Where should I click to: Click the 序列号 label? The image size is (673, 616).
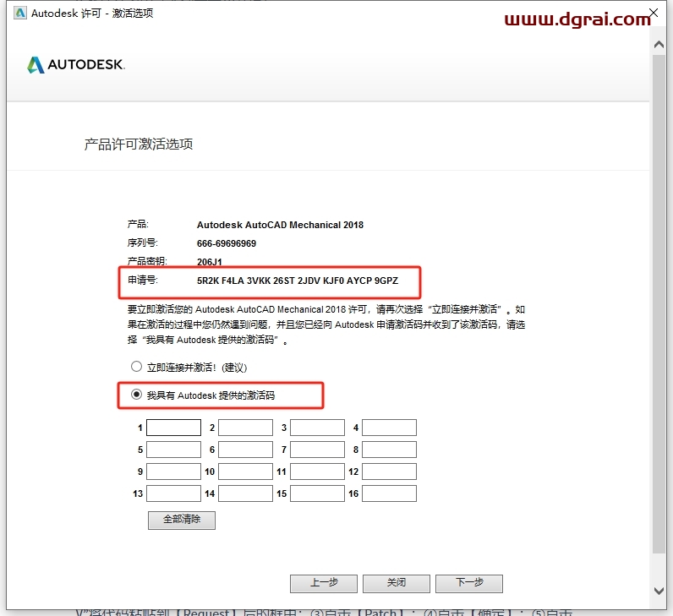(x=143, y=243)
